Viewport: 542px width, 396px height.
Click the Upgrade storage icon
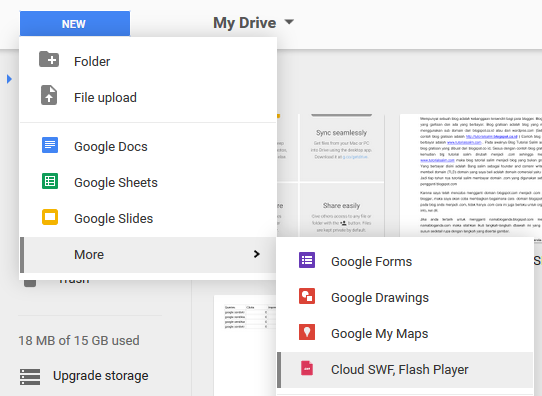30,377
